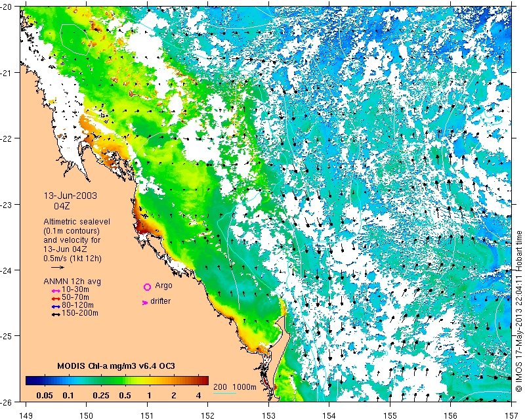Click the '50-70m' depth label
This screenshot has height=420, width=525.
click(x=75, y=297)
